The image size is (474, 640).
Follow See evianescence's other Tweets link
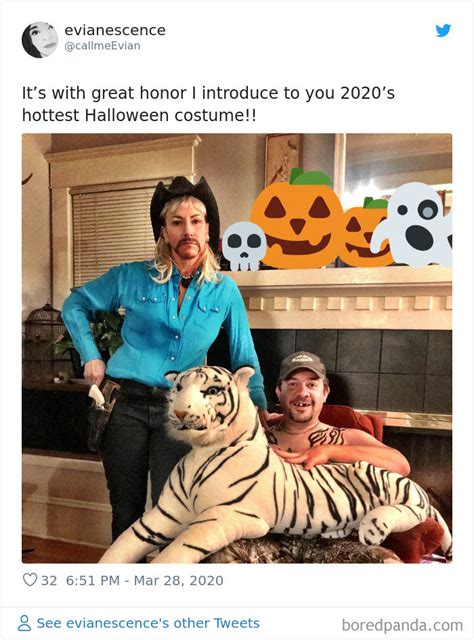coord(148,623)
